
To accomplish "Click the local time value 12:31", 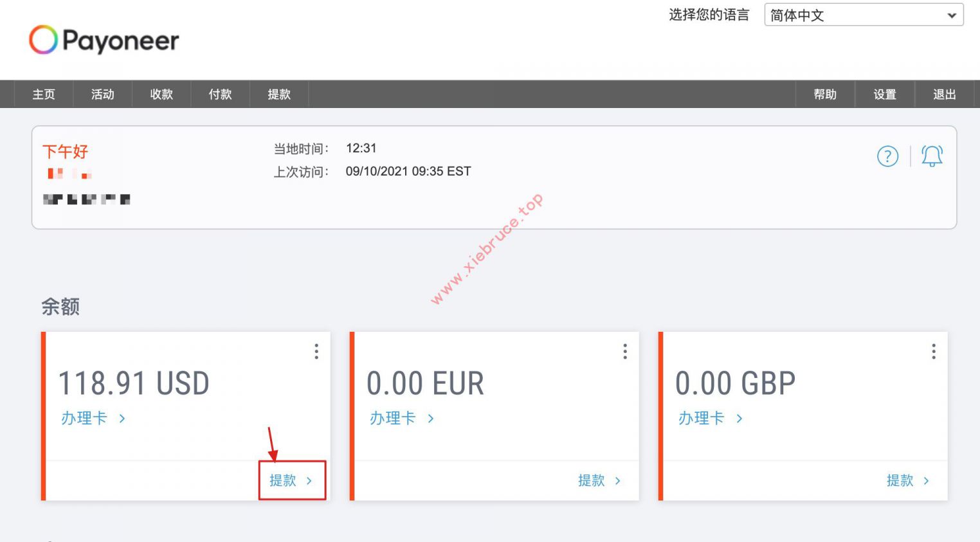I will point(361,149).
